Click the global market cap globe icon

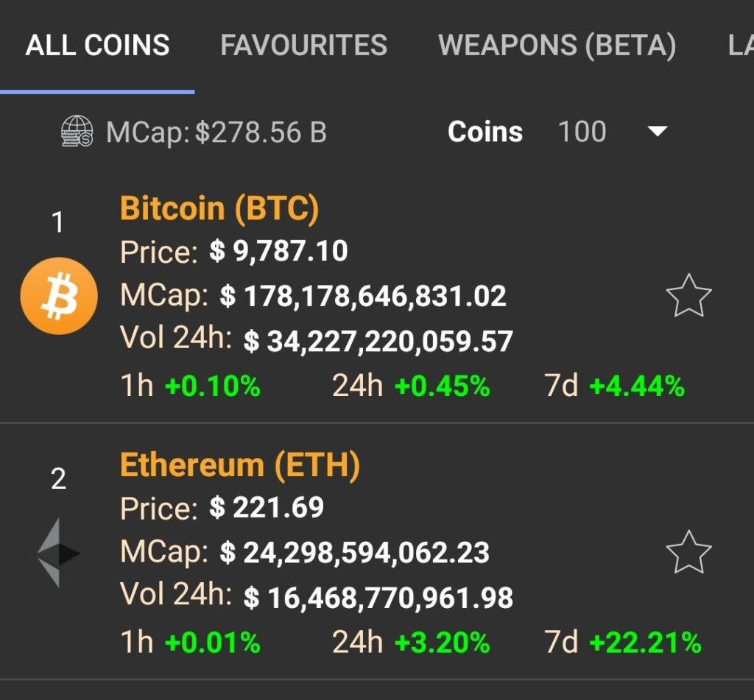tap(77, 132)
